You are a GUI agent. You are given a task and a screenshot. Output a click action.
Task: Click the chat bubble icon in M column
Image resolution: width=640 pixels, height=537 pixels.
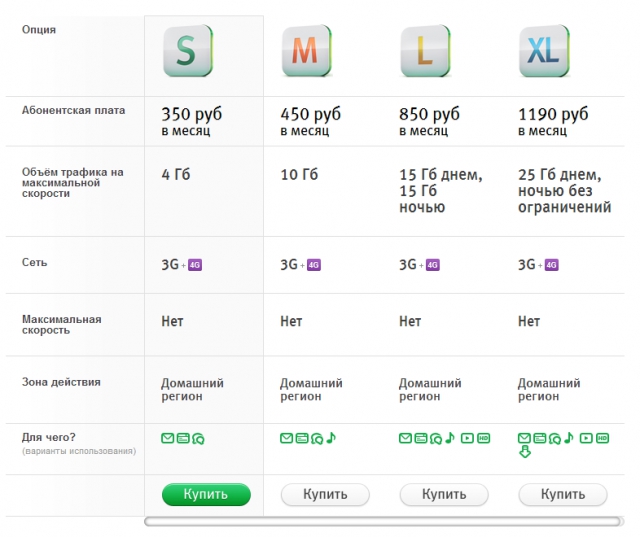[316, 438]
